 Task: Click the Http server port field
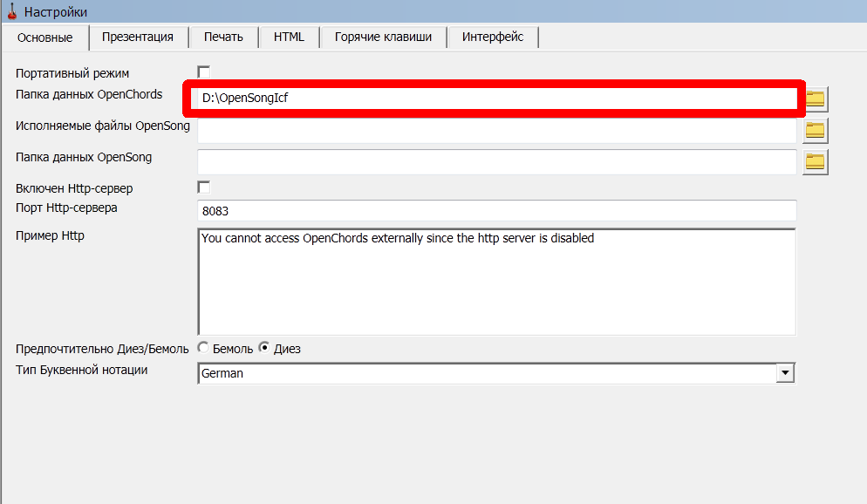pos(497,210)
